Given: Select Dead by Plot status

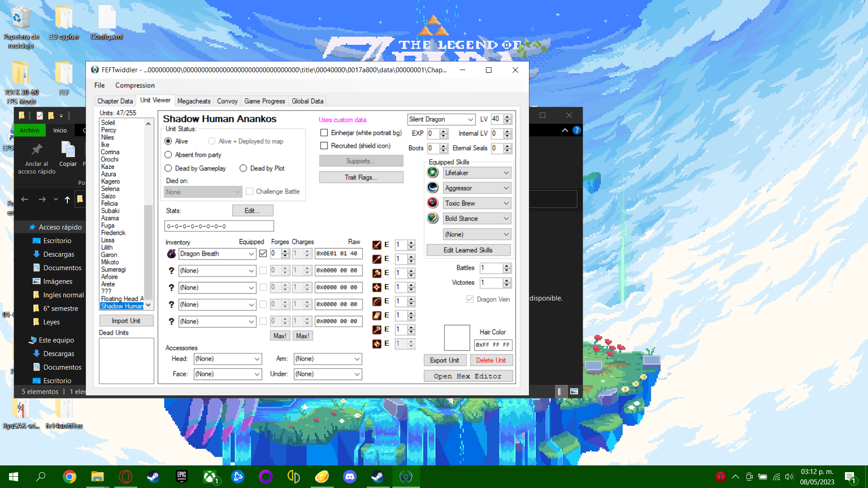Looking at the screenshot, I should click(243, 169).
